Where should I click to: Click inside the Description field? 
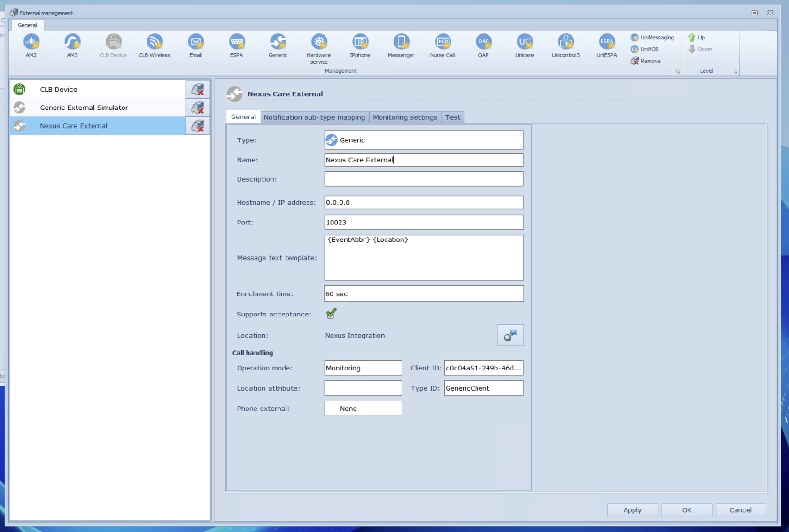(x=423, y=179)
